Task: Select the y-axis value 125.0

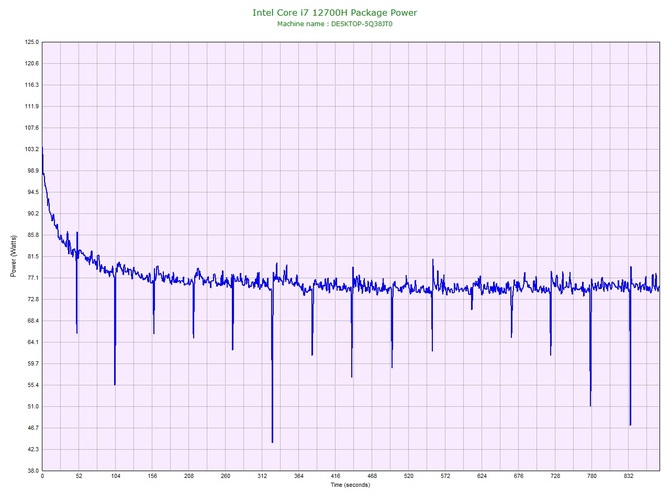Action: click(33, 42)
